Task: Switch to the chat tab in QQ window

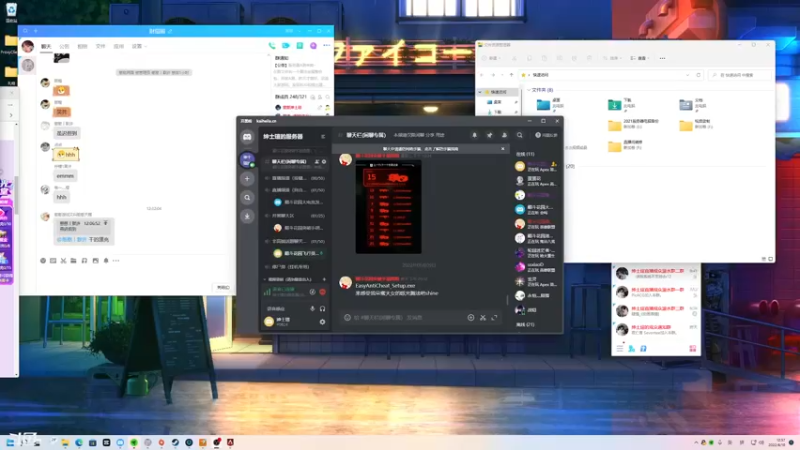Action: pos(46,46)
